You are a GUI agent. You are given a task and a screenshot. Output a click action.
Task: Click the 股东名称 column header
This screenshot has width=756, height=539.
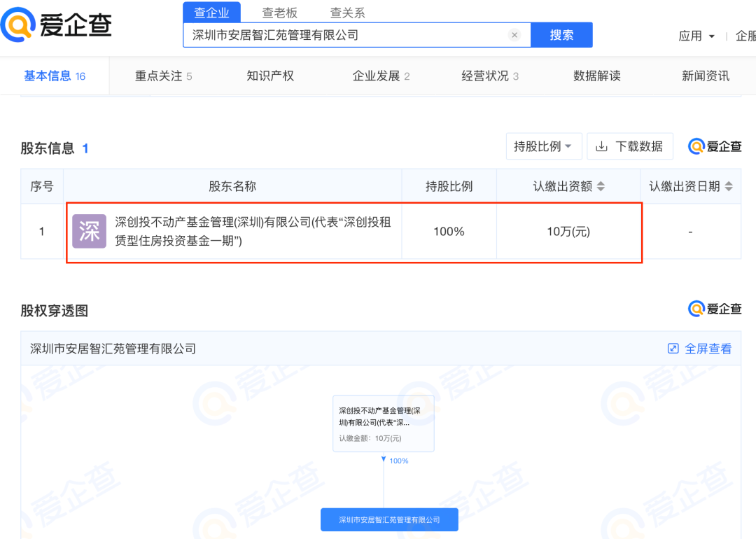(x=232, y=186)
